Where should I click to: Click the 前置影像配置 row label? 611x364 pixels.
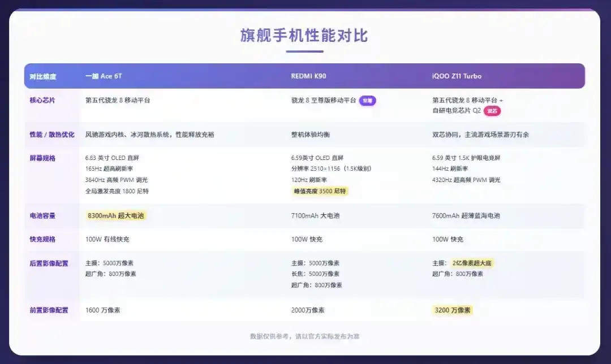[49, 310]
